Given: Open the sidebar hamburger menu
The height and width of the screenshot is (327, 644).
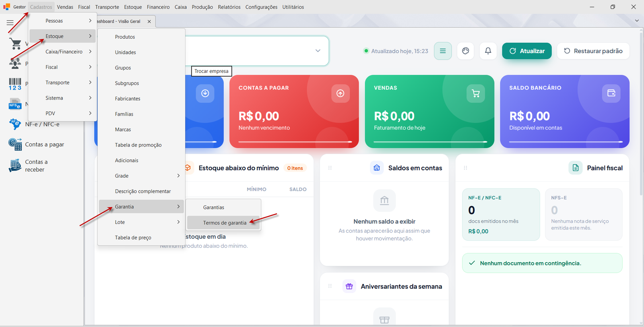Looking at the screenshot, I should (10, 23).
